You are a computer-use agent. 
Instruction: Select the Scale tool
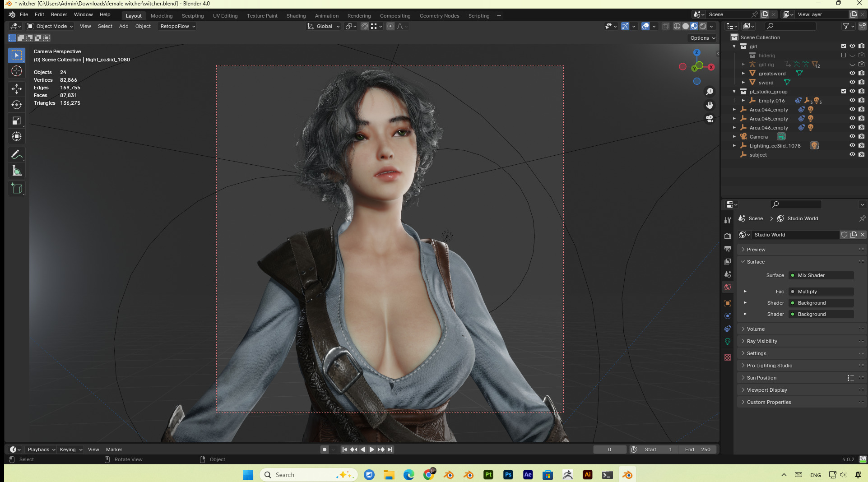(17, 120)
